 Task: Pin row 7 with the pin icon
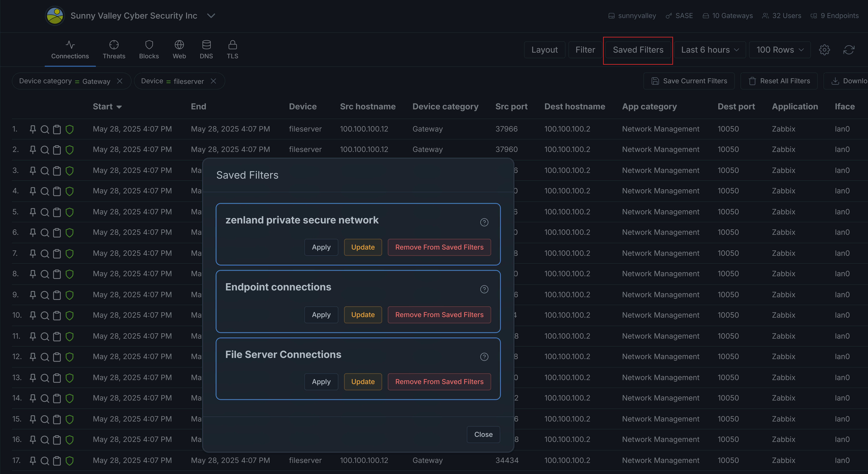pyautogui.click(x=33, y=254)
